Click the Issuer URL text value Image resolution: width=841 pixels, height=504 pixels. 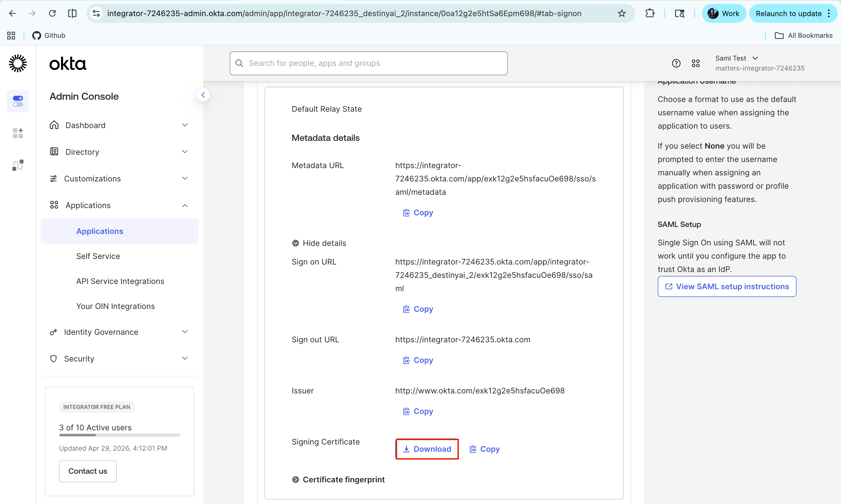pos(480,391)
